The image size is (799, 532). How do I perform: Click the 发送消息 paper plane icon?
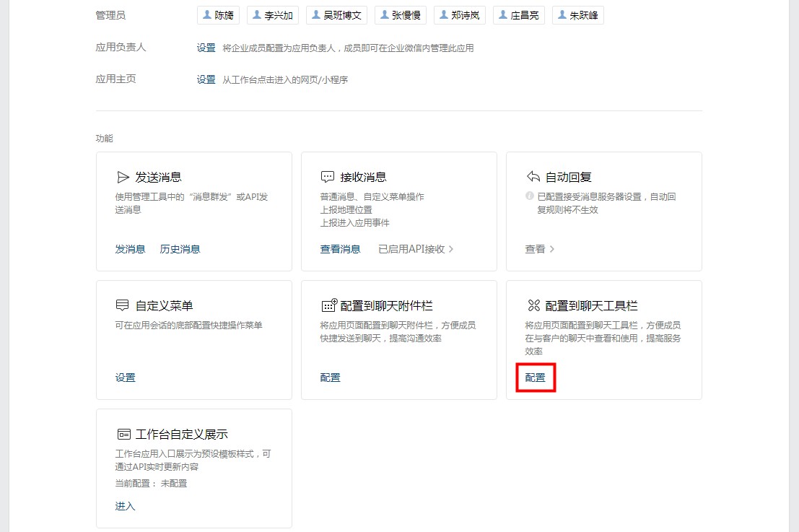[x=123, y=177]
